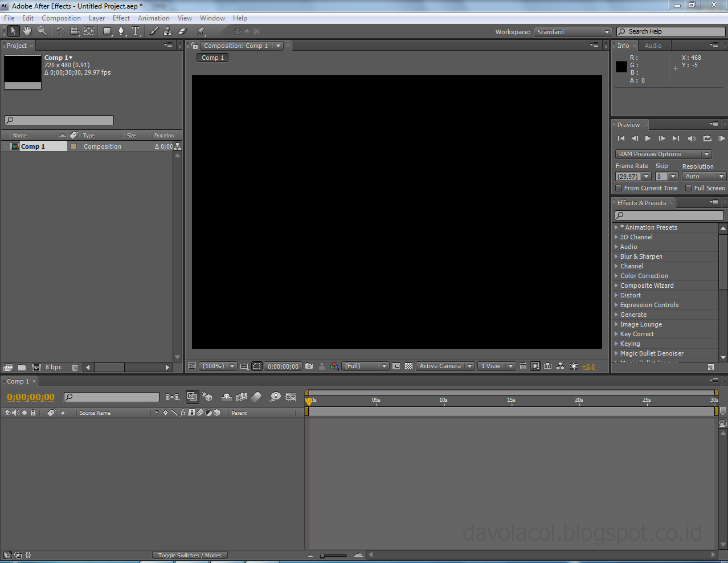Select the Zoom magnifier tool
The image size is (728, 563).
point(42,31)
